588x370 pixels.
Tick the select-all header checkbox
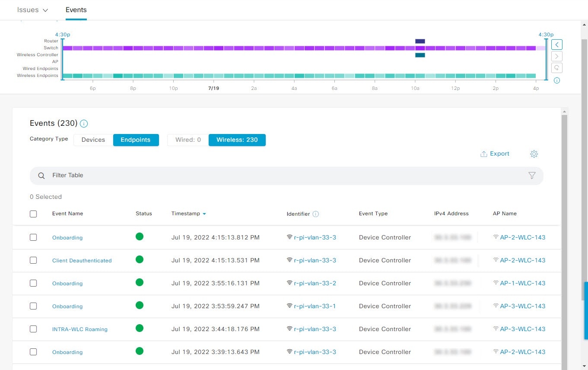[x=33, y=214]
